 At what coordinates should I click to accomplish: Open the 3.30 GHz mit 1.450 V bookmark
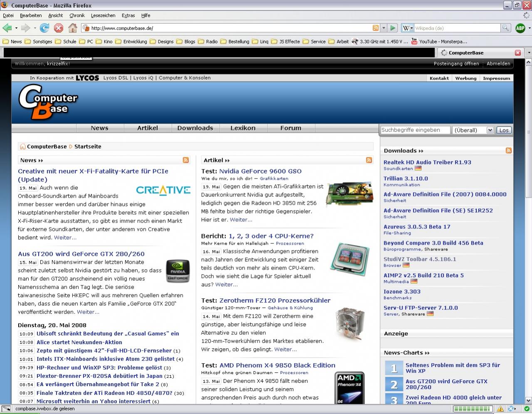pyautogui.click(x=380, y=42)
